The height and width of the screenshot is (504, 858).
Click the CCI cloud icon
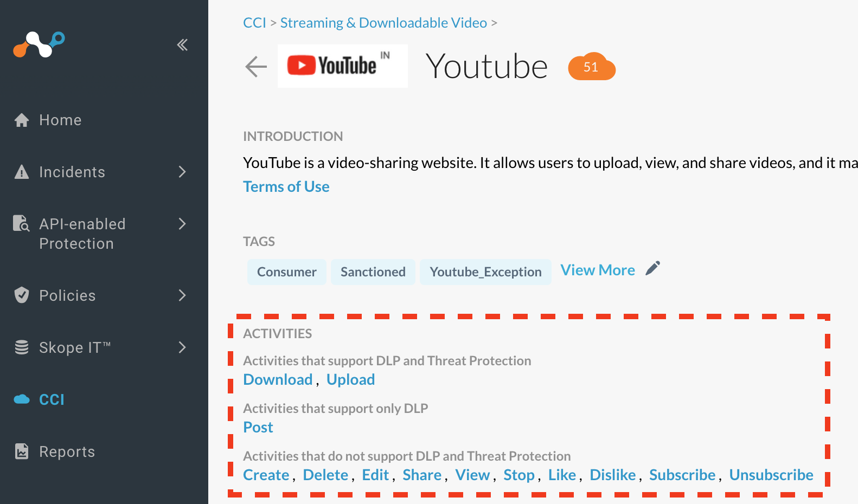[x=22, y=399]
